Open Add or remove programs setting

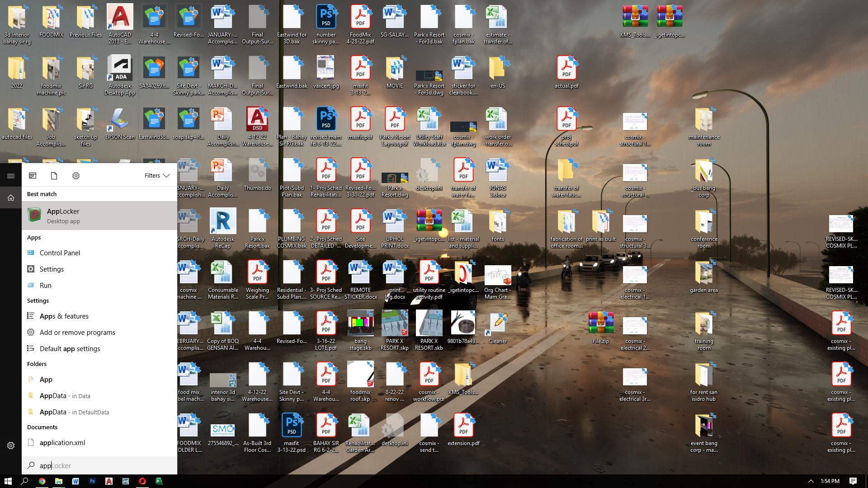[x=77, y=333]
